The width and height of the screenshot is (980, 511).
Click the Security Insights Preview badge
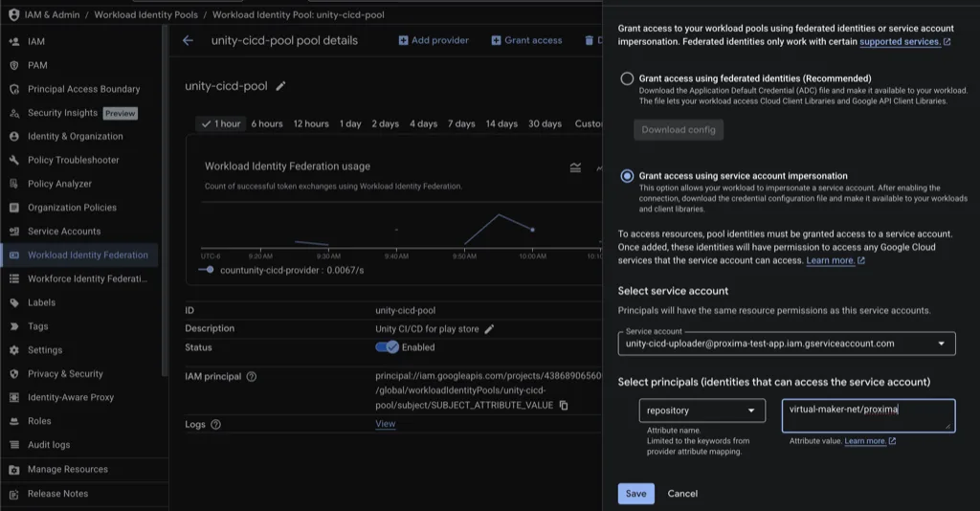(120, 114)
